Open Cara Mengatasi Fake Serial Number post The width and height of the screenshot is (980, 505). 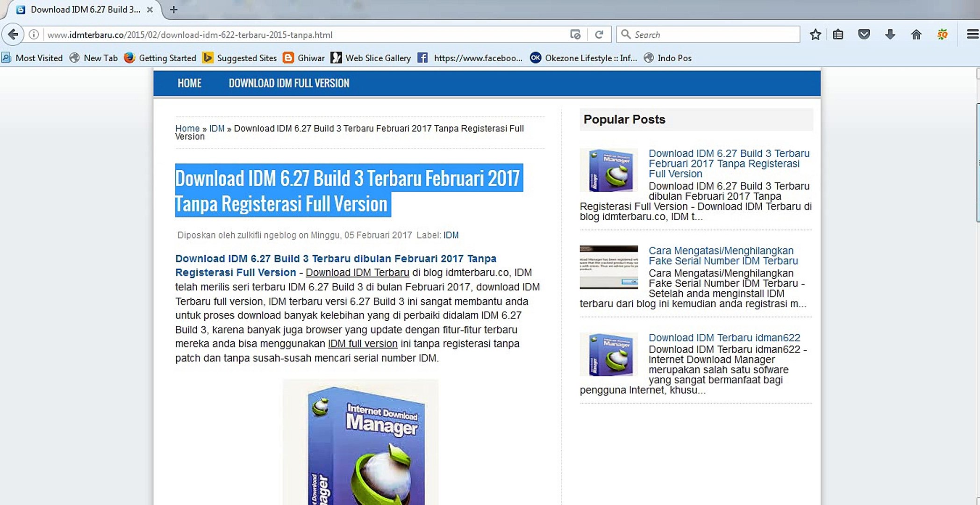coord(722,256)
